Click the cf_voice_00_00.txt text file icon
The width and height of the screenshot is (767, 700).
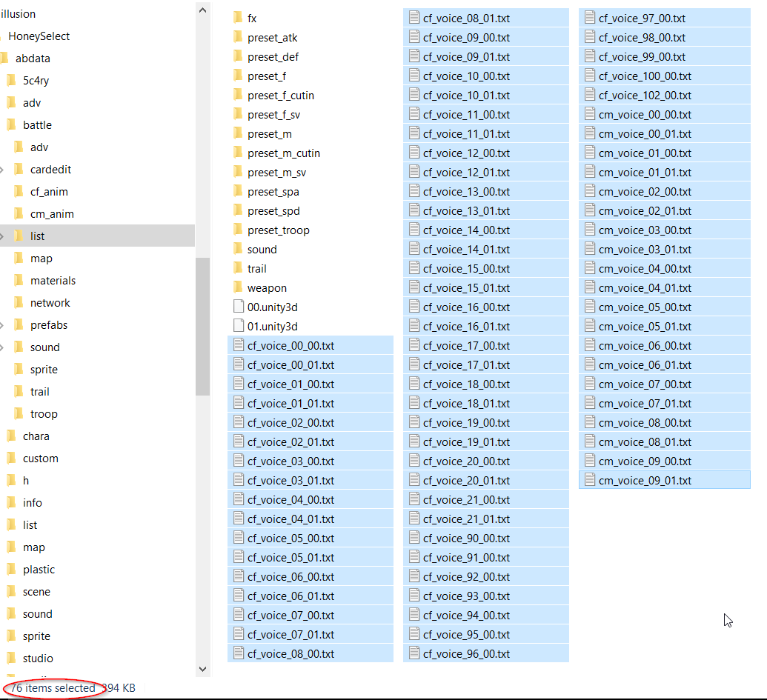point(238,345)
